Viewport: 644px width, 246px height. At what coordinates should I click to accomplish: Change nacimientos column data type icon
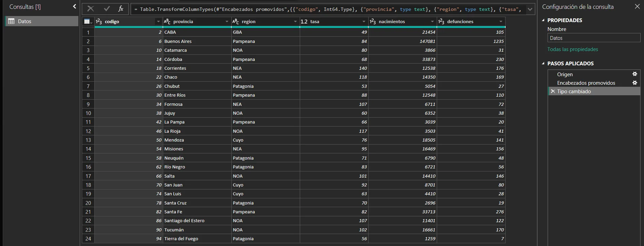[x=373, y=21]
